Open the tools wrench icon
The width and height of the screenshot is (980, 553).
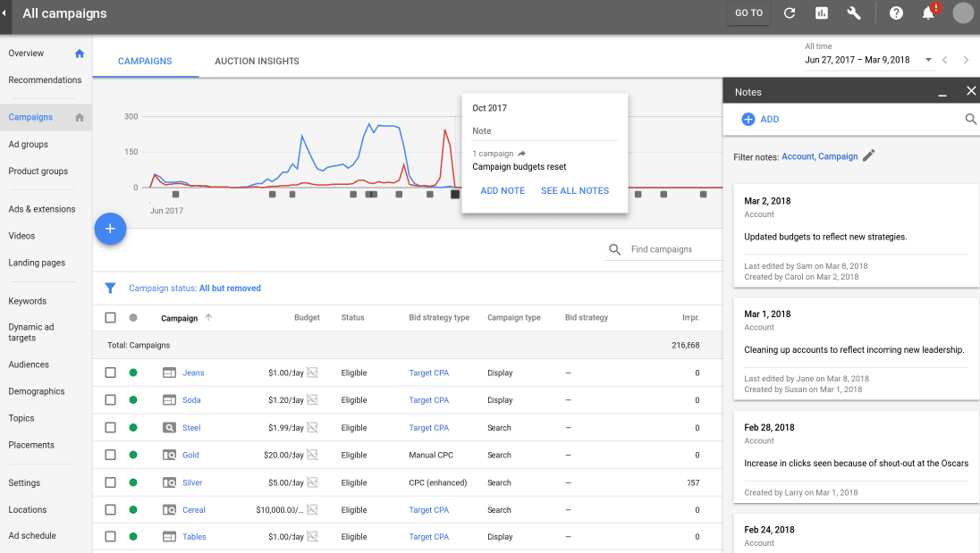coord(854,13)
